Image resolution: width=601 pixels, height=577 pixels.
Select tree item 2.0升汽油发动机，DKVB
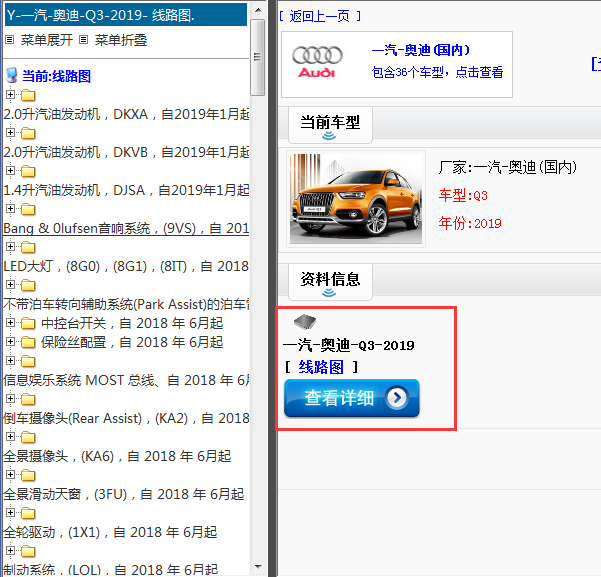(126, 152)
